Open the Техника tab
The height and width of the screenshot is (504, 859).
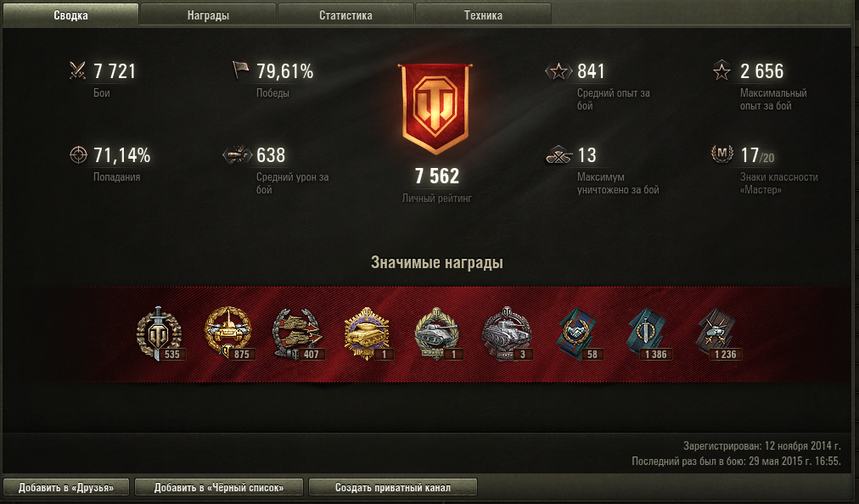click(483, 14)
